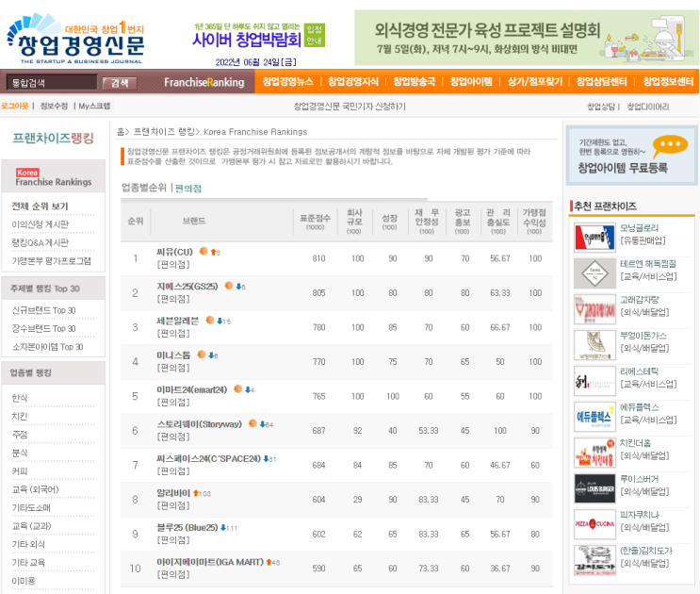This screenshot has width=700, height=594.
Task: Open the 블루25 (Blue25) brand link
Action: (x=187, y=527)
